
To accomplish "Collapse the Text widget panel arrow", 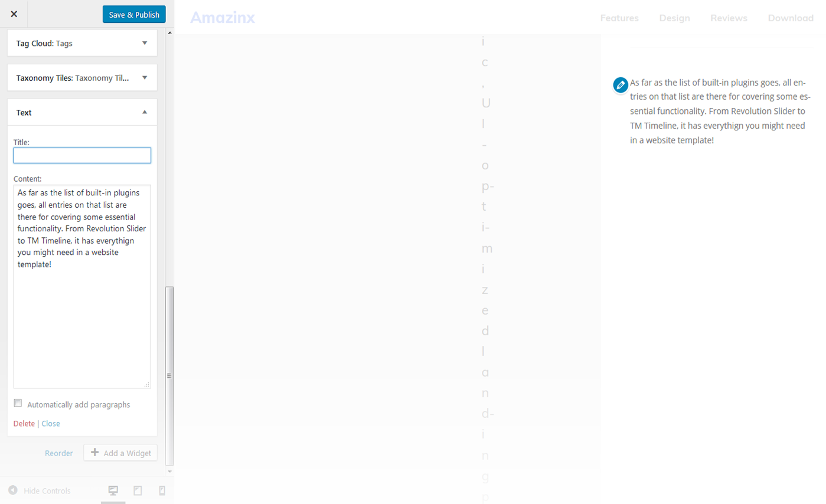I will (145, 112).
